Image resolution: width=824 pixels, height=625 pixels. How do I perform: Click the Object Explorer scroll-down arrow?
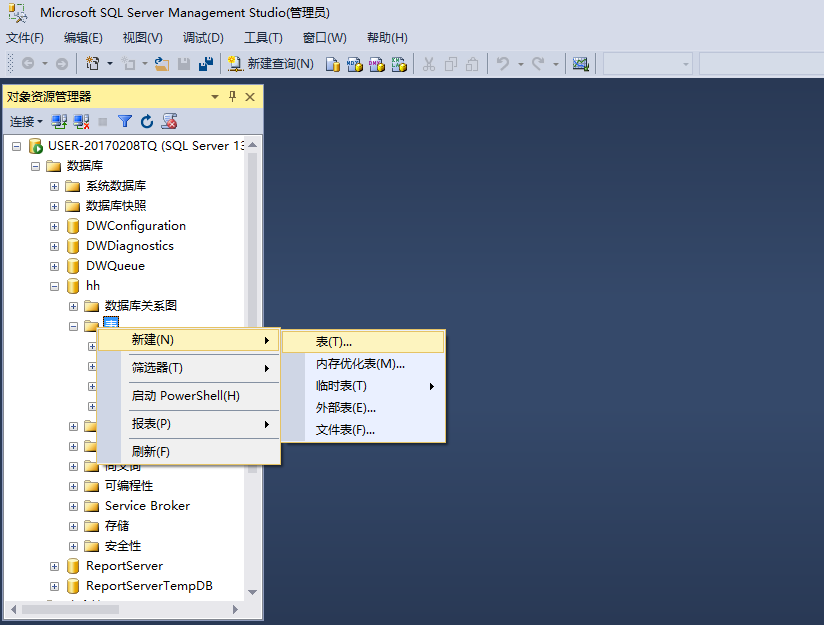click(252, 592)
